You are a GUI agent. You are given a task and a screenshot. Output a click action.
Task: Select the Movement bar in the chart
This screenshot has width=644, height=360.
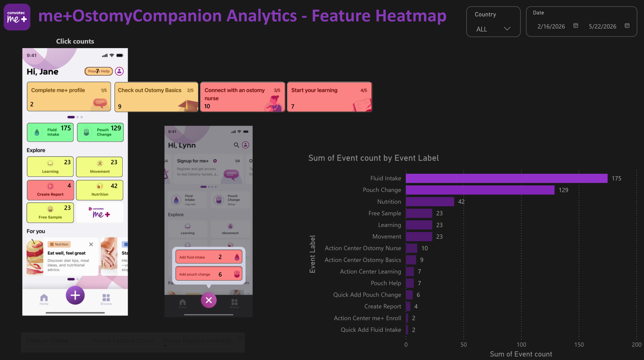pyautogui.click(x=419, y=237)
